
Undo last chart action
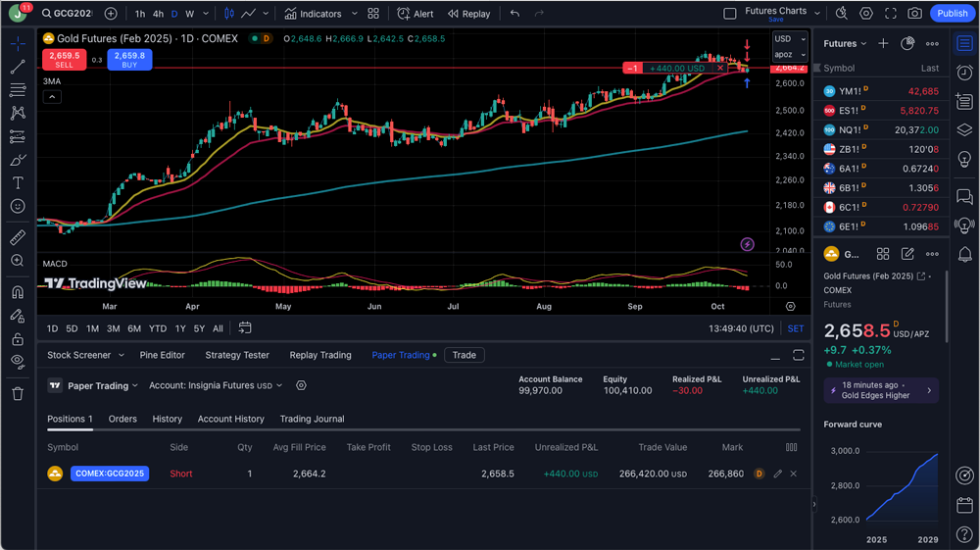[x=514, y=13]
